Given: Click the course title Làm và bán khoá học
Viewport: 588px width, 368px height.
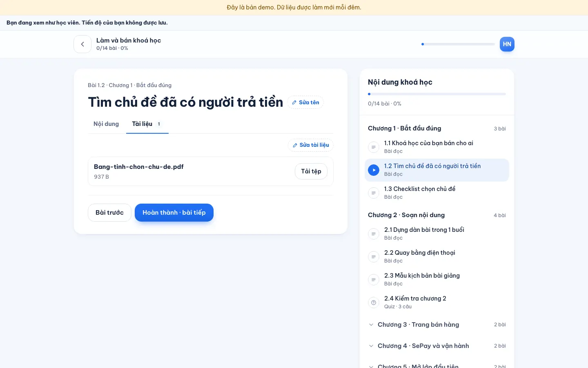Looking at the screenshot, I should (x=129, y=40).
